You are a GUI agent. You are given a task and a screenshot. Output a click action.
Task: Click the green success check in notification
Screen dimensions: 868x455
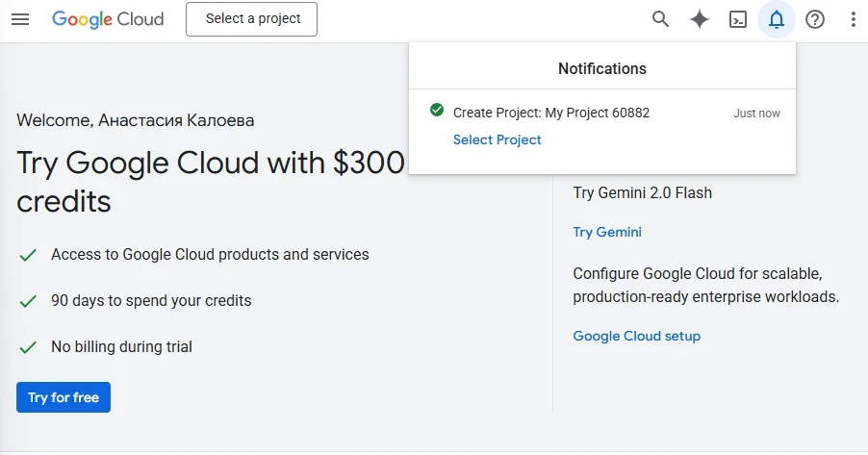point(437,112)
